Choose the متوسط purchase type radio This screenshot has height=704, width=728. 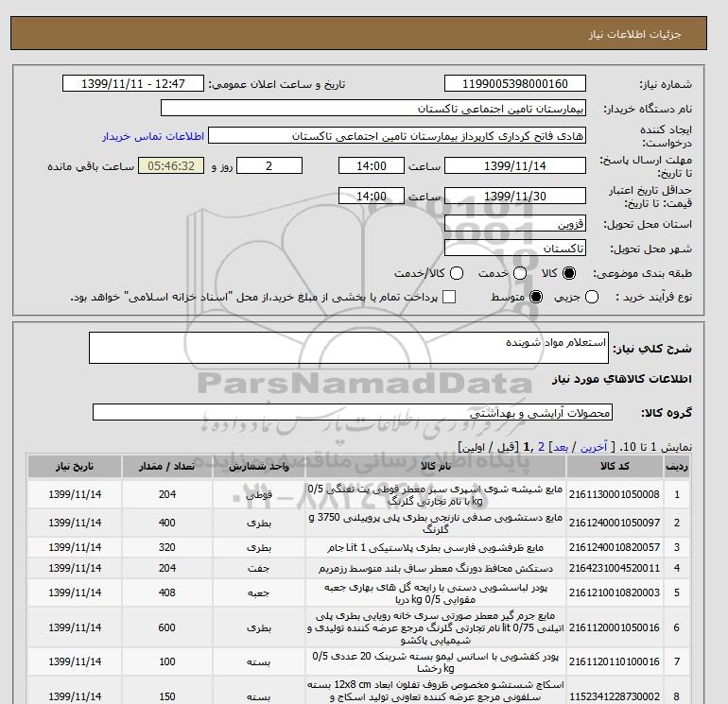[x=536, y=297]
